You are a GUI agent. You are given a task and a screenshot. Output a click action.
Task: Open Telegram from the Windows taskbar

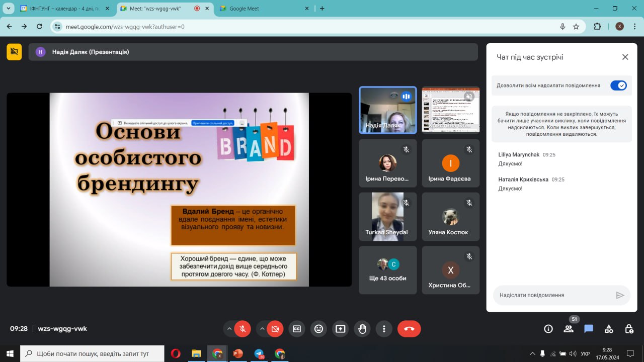coord(259,354)
